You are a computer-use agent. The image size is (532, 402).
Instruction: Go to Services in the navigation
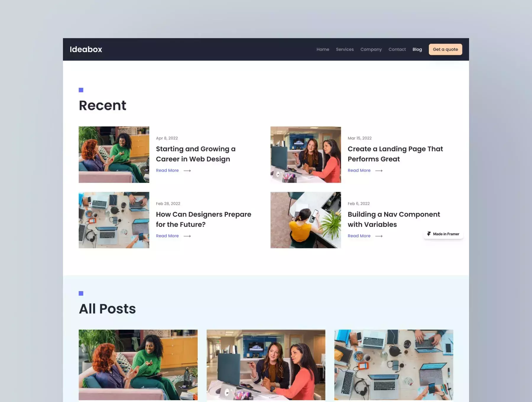coord(345,49)
